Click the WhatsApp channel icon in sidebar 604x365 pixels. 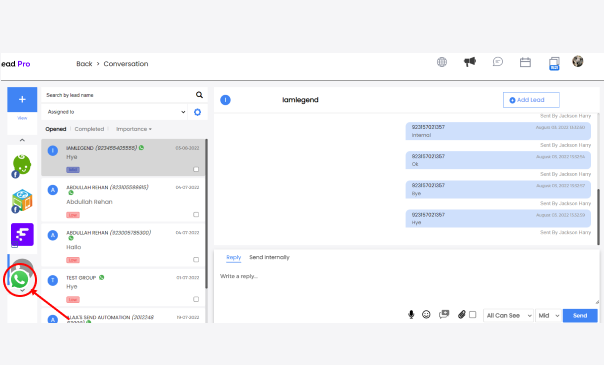[x=20, y=280]
